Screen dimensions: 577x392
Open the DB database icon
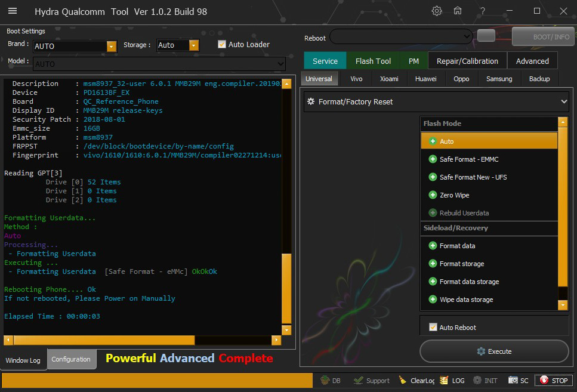331,380
